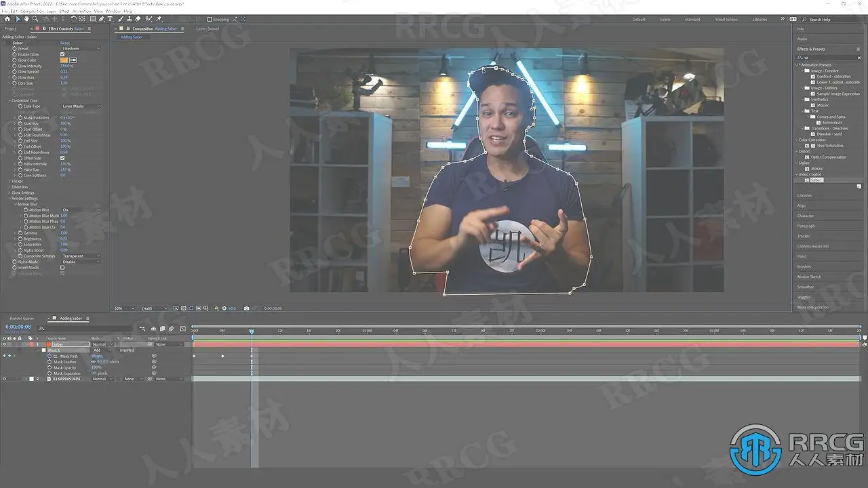This screenshot has width=868, height=488.
Task: Open the (Half) resolution dropdown
Action: point(154,308)
